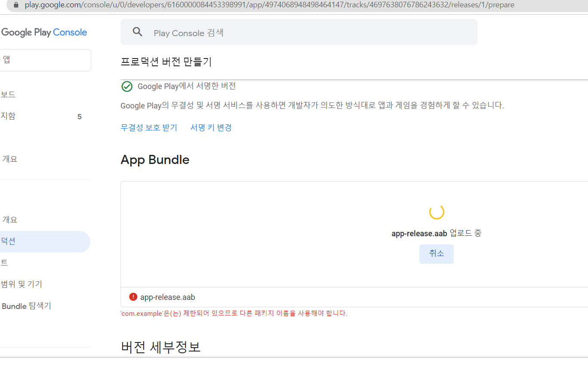Open the upper 개요 sidebar item

pos(10,159)
